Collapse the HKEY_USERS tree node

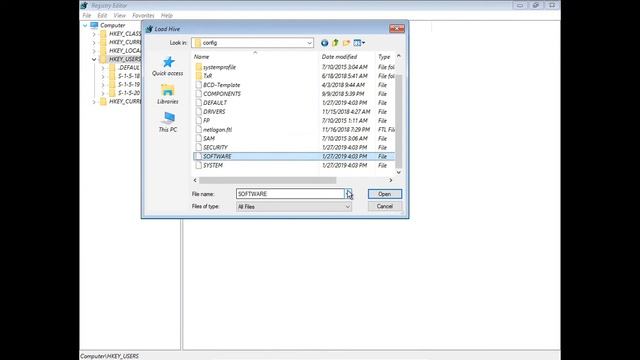(x=94, y=59)
